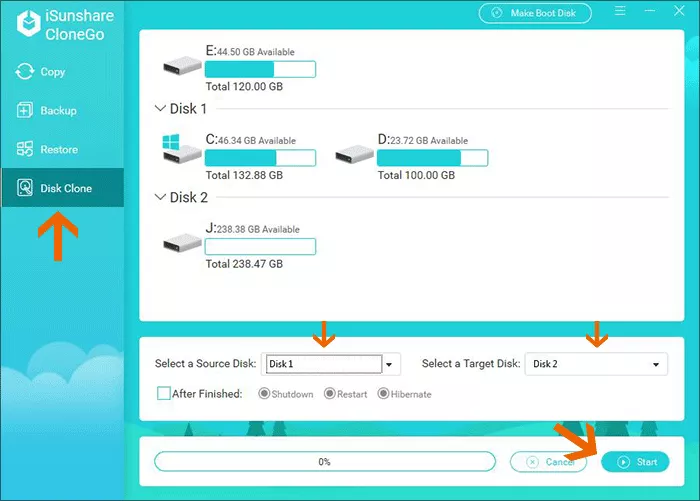Click 'J:238.38 GB Available' label
The width and height of the screenshot is (700, 501).
click(x=252, y=228)
